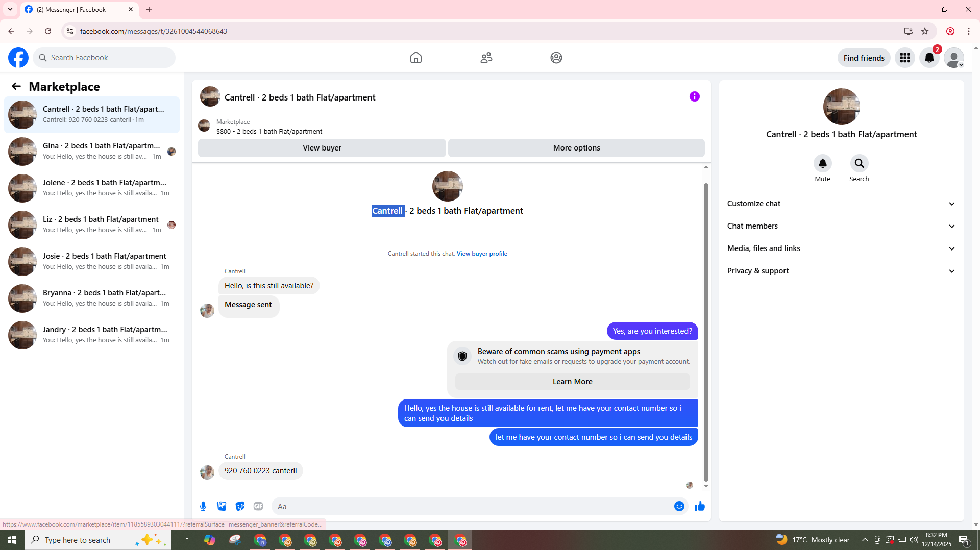The height and width of the screenshot is (550, 980).
Task: Click the large listing photo in right panel
Action: click(x=841, y=107)
